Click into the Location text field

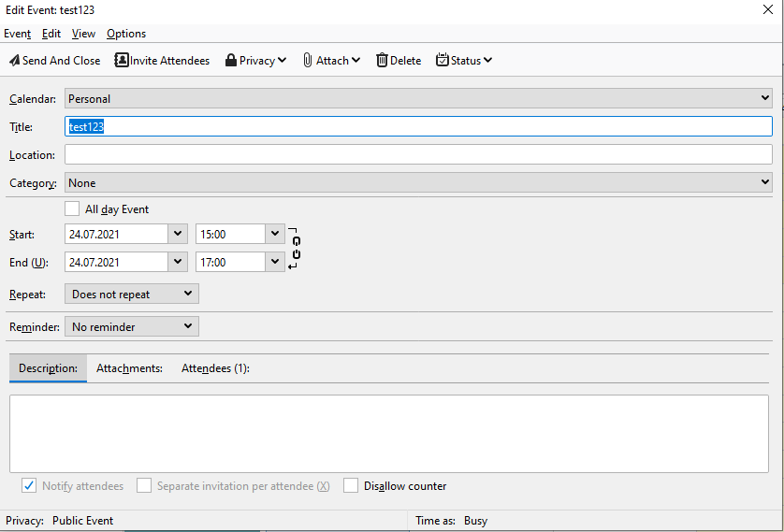tap(417, 154)
